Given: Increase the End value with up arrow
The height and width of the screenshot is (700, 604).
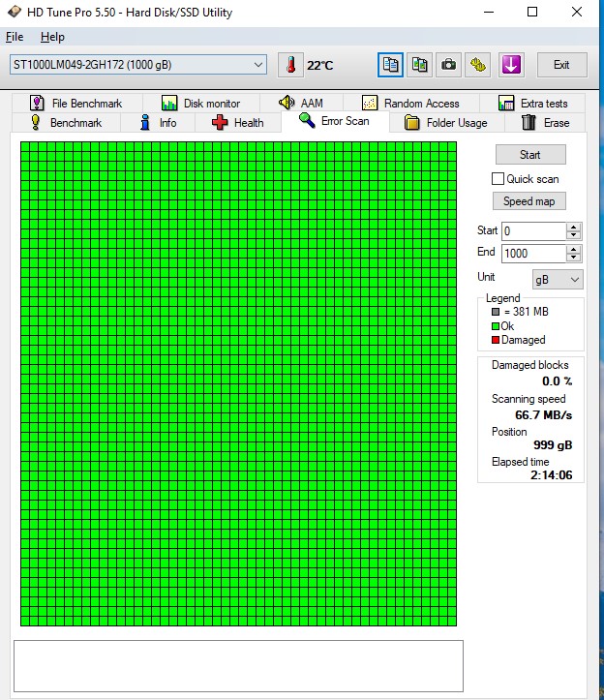Looking at the screenshot, I should click(574, 249).
